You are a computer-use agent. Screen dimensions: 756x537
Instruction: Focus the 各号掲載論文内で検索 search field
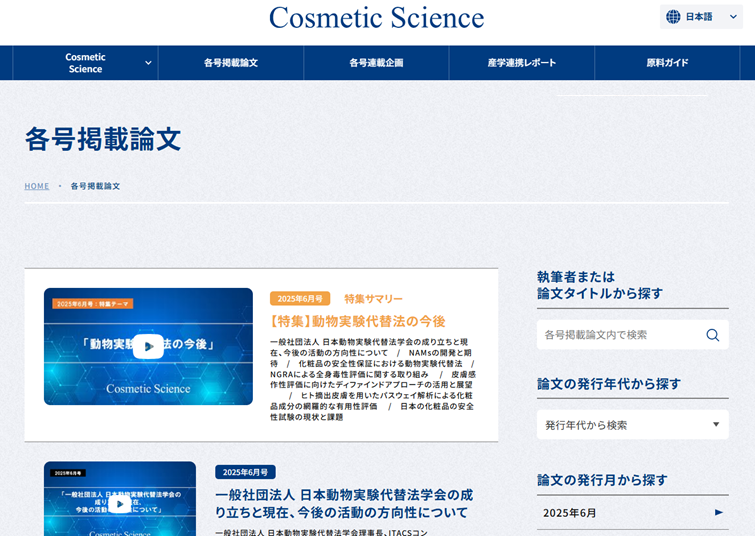click(633, 335)
